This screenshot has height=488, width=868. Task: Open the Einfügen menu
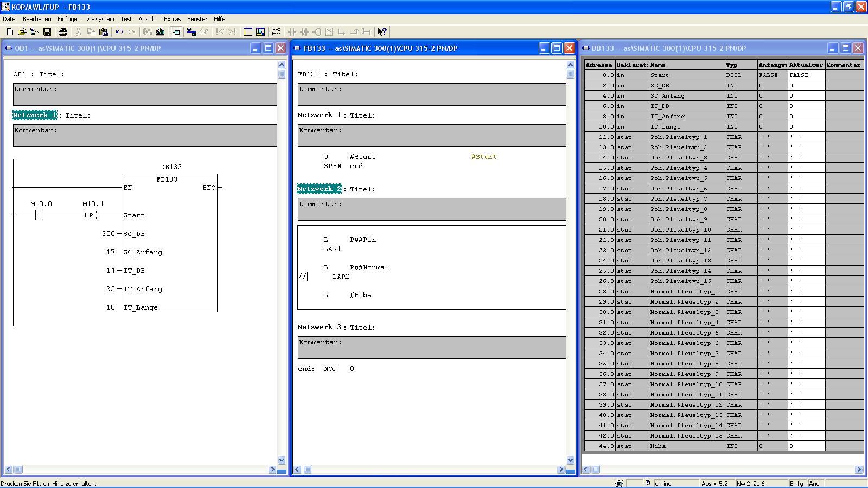click(69, 19)
